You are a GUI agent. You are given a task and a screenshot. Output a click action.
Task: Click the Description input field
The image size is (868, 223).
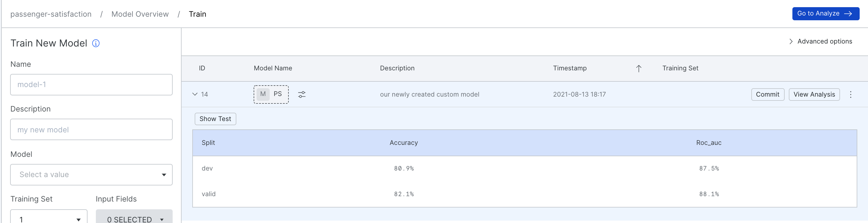[x=91, y=129]
